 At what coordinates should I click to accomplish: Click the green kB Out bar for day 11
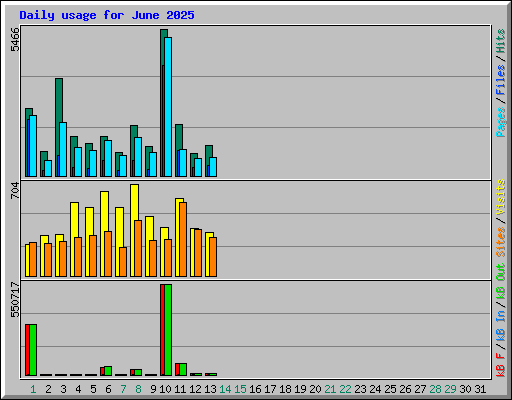coord(183,369)
